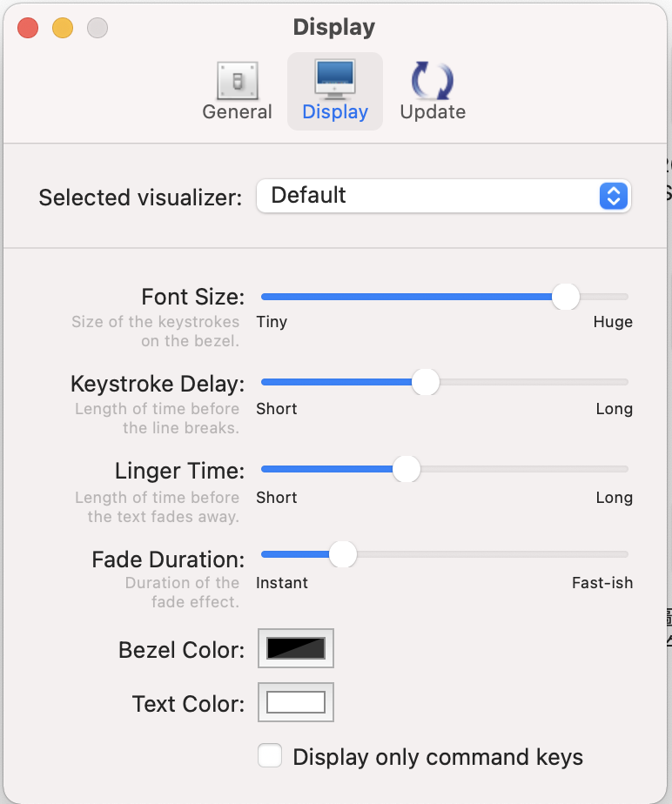
Task: Open the Text Color picker
Action: click(296, 702)
